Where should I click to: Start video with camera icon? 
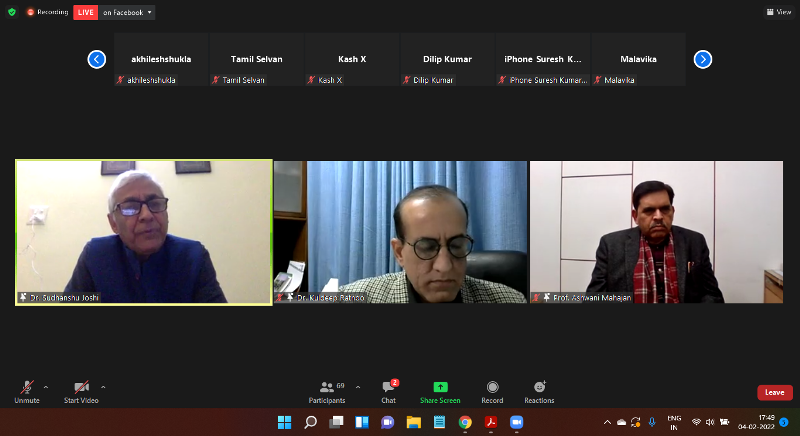[x=81, y=388]
